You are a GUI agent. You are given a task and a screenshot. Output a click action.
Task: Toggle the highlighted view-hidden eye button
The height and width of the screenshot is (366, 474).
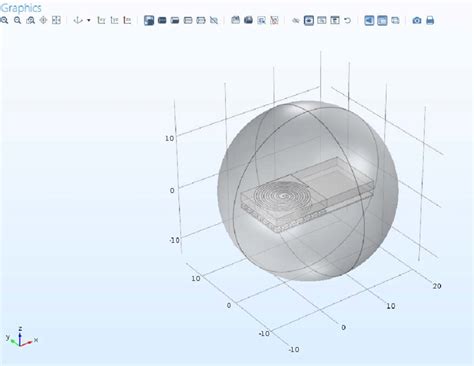point(309,20)
